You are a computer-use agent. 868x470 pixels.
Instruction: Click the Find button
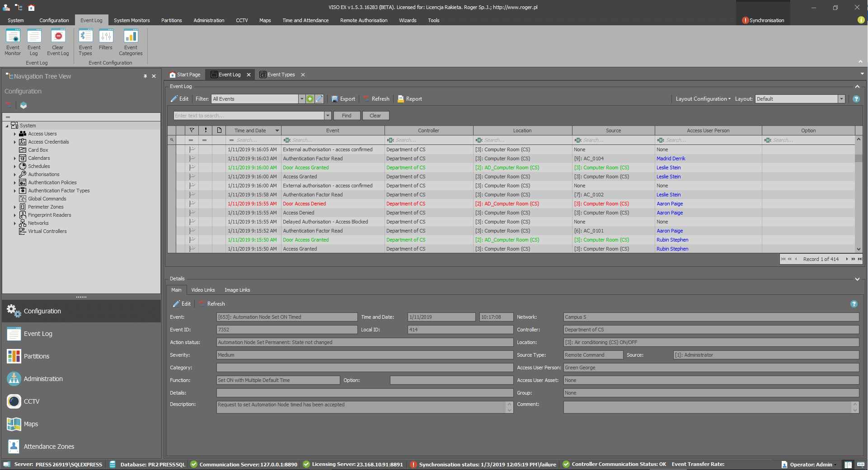pos(347,116)
